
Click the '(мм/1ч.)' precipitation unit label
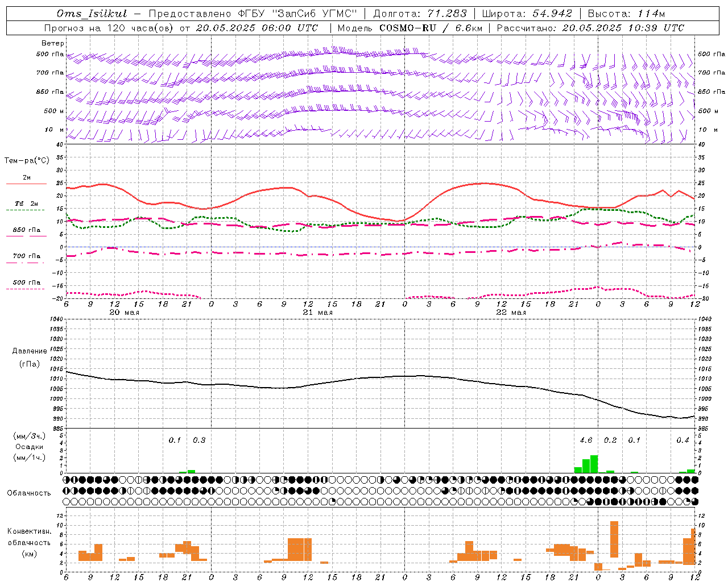point(29,457)
